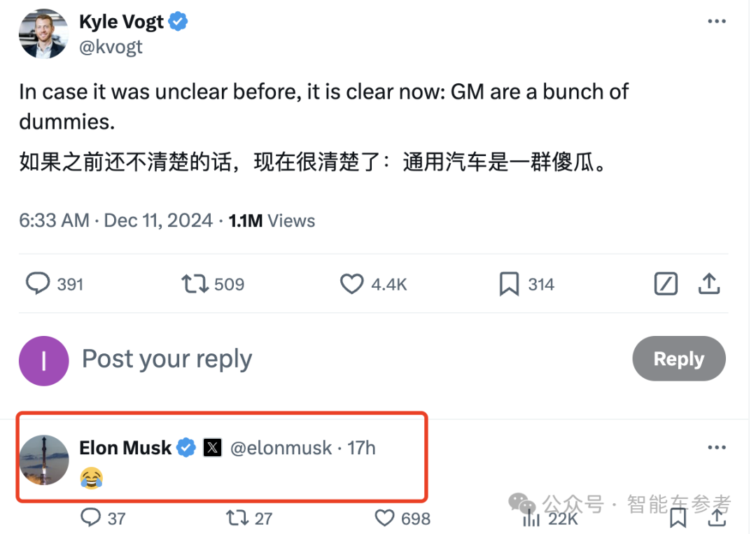Bookmark Kyle Vogt's post
This screenshot has width=756, height=534.
[x=508, y=284]
